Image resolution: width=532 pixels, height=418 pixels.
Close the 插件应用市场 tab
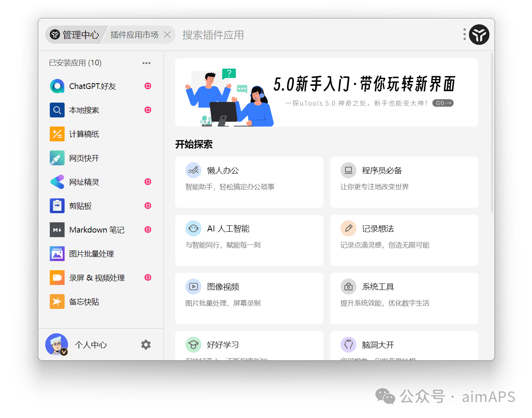coord(167,35)
